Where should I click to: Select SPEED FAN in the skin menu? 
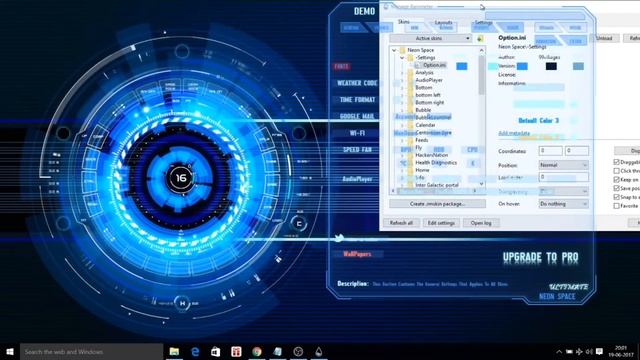pyautogui.click(x=357, y=150)
